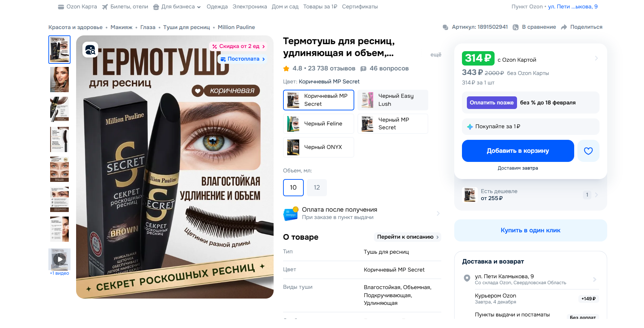Click the compare icon near В сравнение

[x=516, y=27]
